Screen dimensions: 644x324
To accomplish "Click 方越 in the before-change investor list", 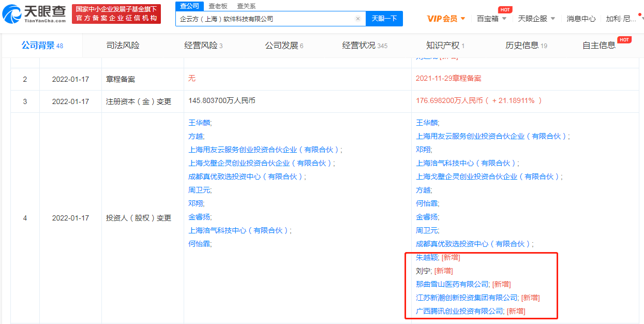I will click(196, 136).
